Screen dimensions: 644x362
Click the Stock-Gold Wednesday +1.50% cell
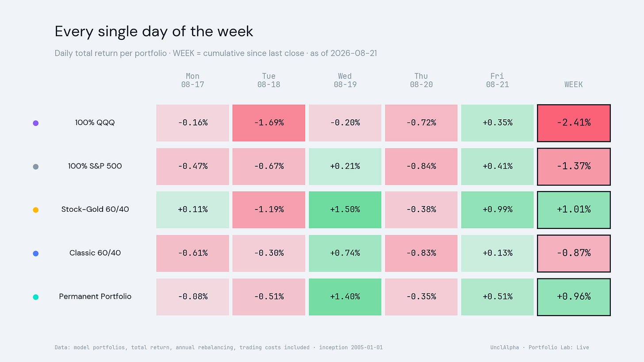coord(345,210)
